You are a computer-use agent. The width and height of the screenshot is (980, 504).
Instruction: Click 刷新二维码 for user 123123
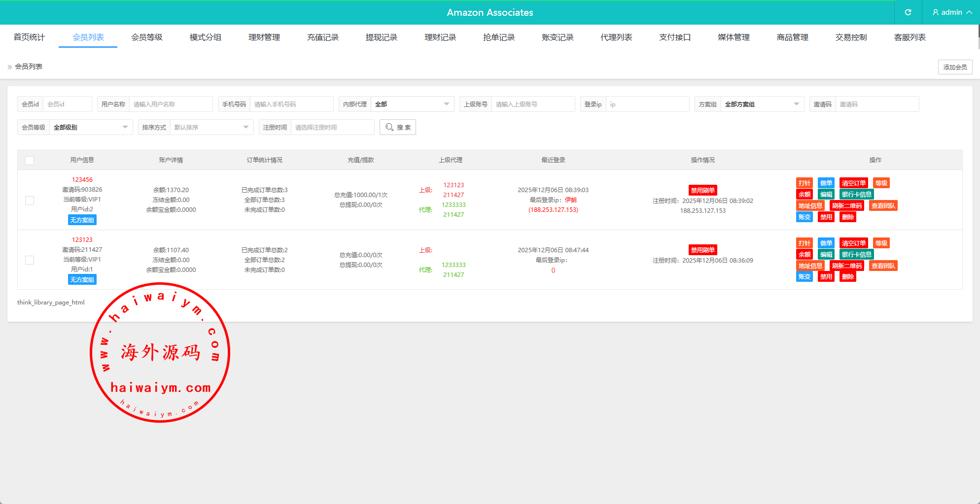(x=846, y=266)
